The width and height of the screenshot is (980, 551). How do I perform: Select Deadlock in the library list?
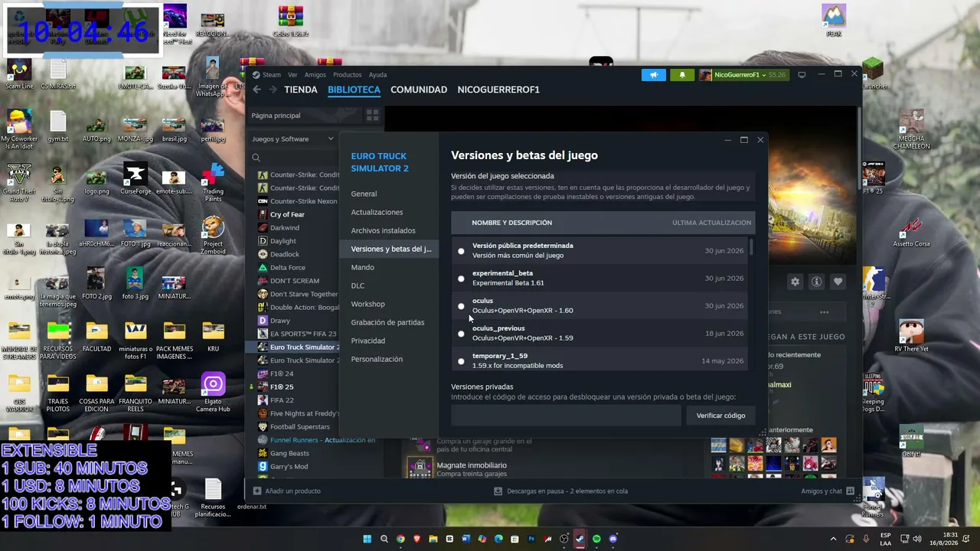coord(285,254)
